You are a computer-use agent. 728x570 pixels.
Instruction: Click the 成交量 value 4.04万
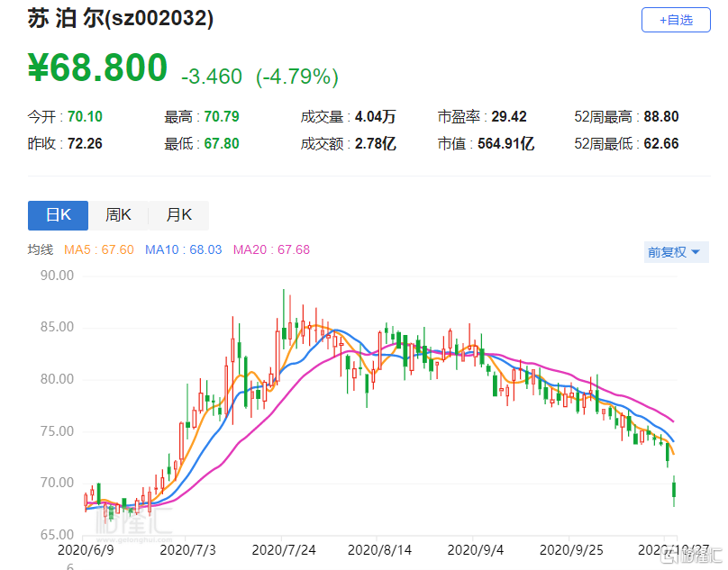[x=375, y=116]
